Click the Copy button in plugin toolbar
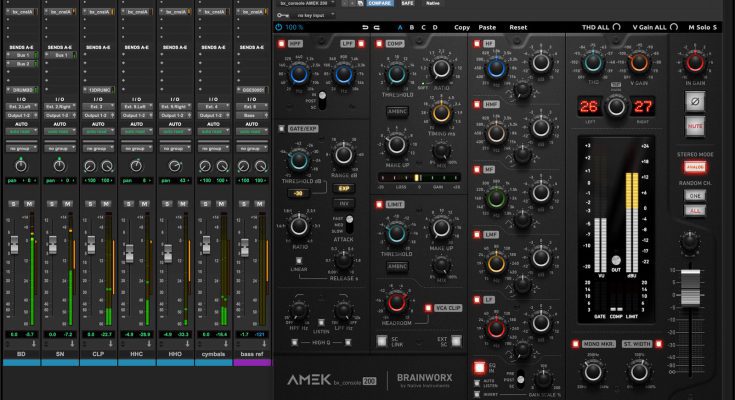Viewport: 735px width, 400px height. (x=462, y=28)
